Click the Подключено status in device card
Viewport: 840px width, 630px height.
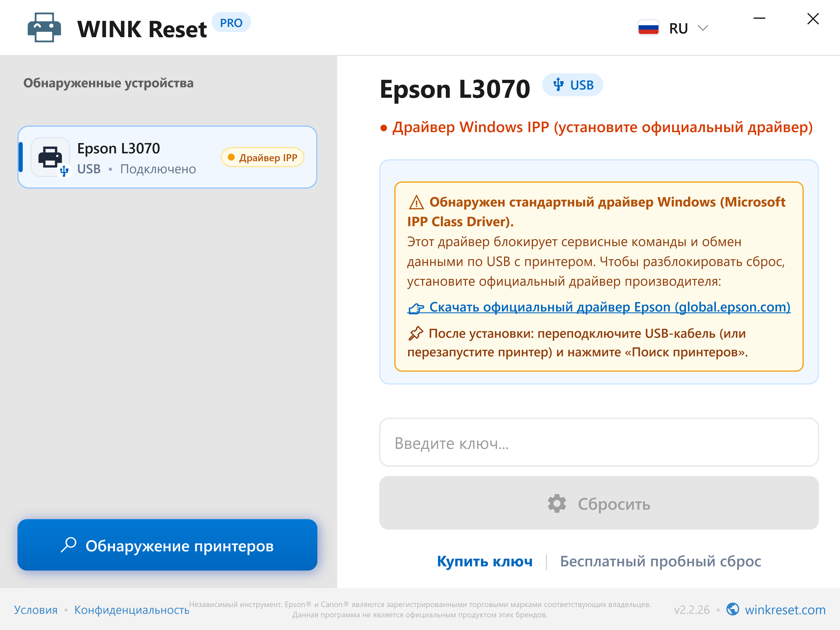tap(158, 169)
